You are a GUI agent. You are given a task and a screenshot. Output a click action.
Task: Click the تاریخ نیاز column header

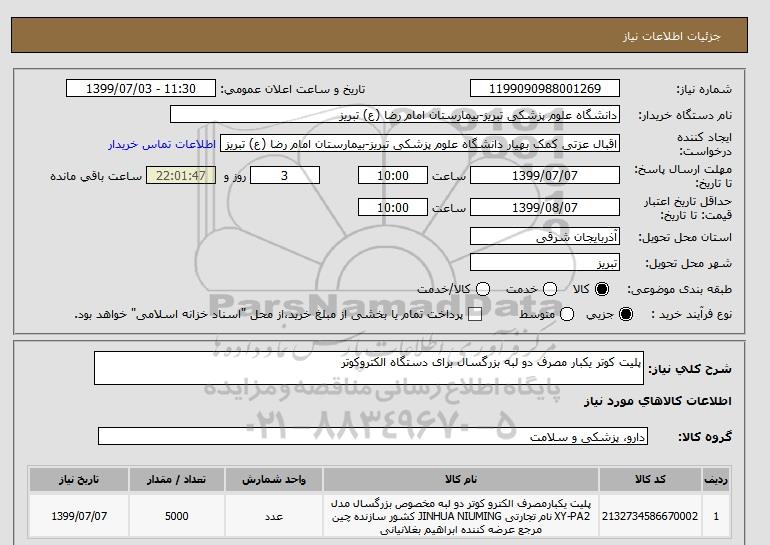point(79,479)
